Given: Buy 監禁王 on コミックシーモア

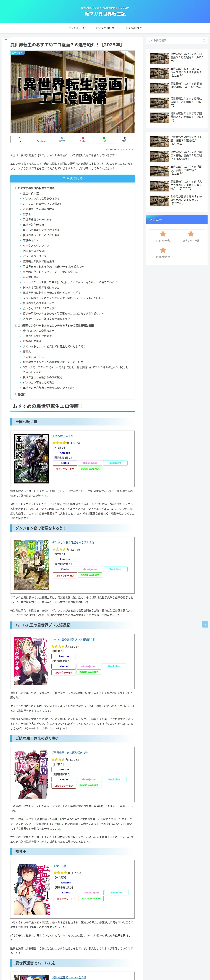Looking at the screenshot, I should [66, 899].
